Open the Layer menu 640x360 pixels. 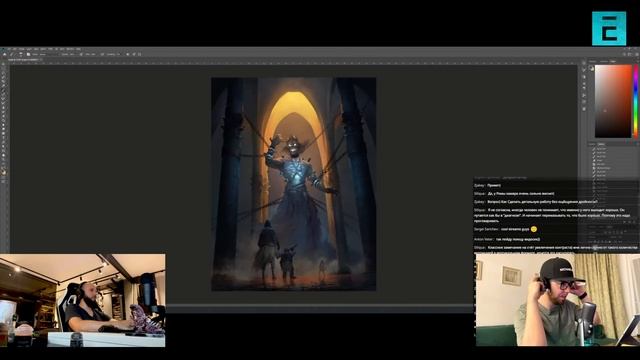click(x=29, y=49)
